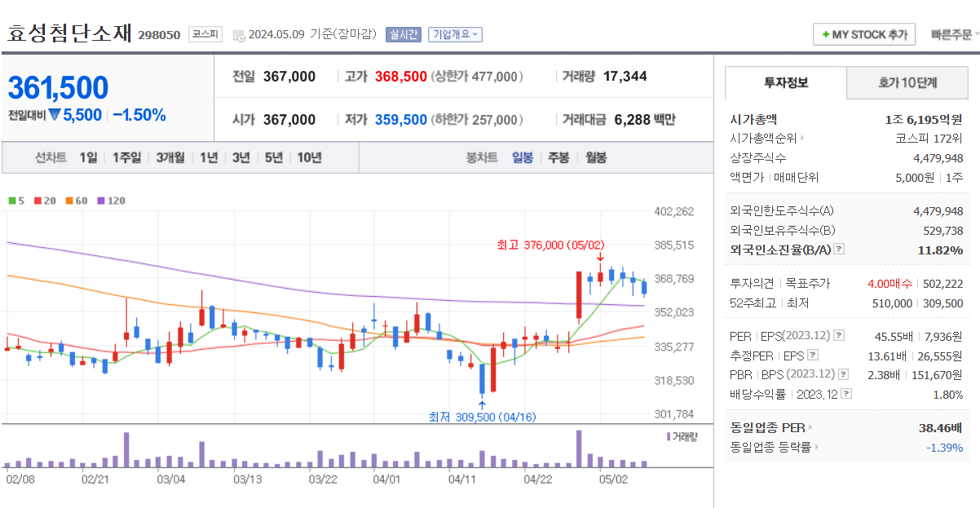
Task: Expand the 빠른주문 dropdown menu
Action: pos(954,34)
